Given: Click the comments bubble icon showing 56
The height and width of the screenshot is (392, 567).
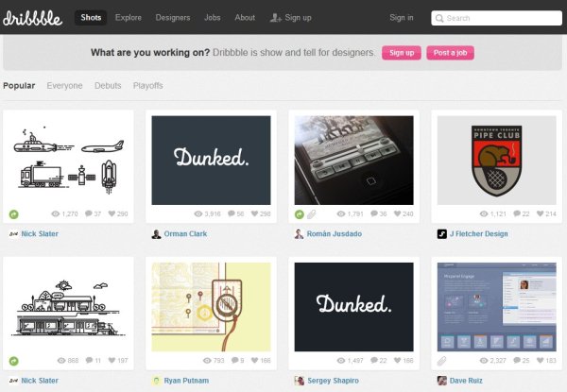Looking at the screenshot, I should point(232,213).
